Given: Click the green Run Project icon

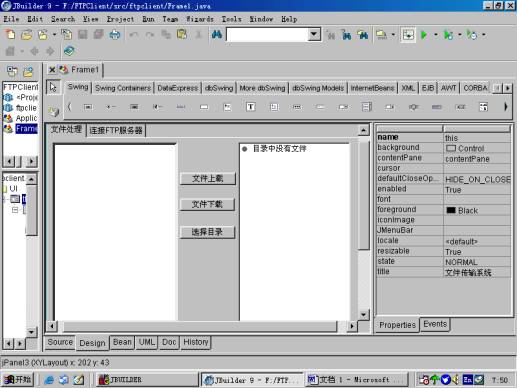Looking at the screenshot, I should pyautogui.click(x=424, y=34).
